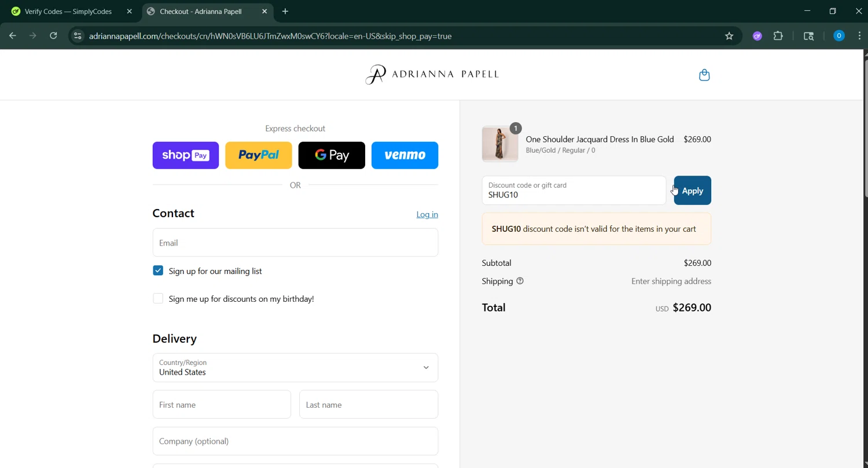The height and width of the screenshot is (468, 868).
Task: Close the Checkout Adrianna Papell tab
Action: [264, 11]
